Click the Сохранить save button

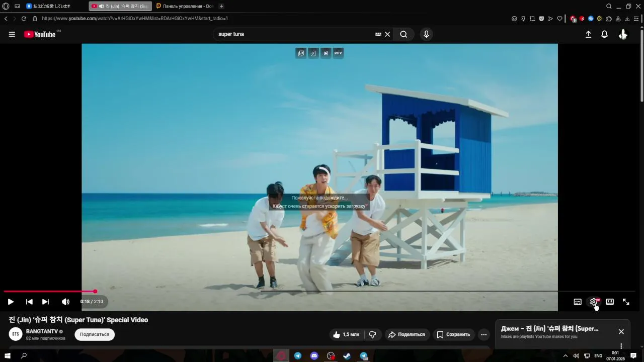tap(453, 334)
